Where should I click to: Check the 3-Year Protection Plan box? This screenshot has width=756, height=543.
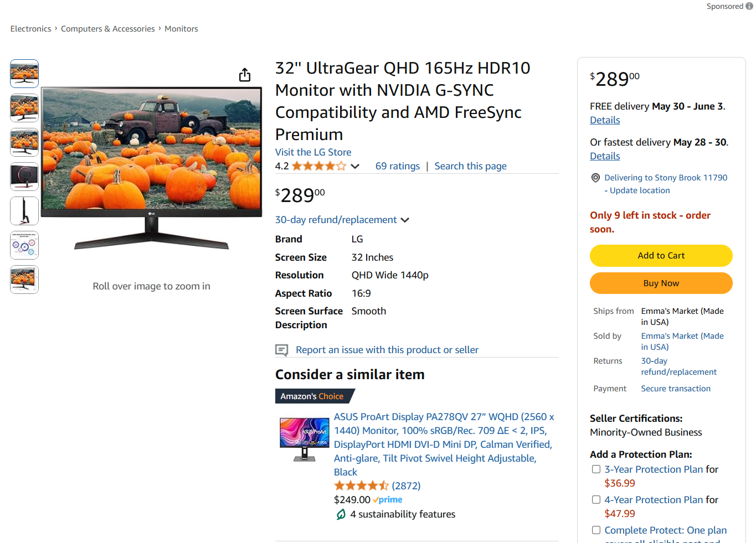pyautogui.click(x=596, y=469)
